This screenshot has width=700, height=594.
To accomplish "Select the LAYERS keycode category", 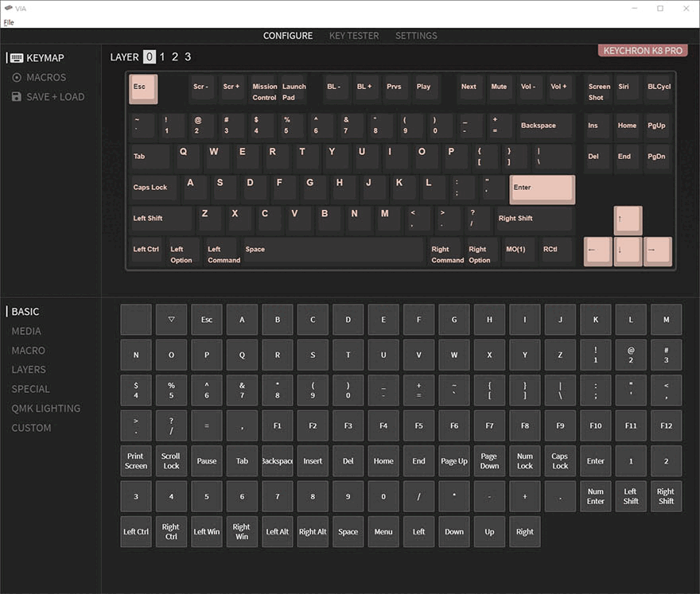I will [x=29, y=370].
